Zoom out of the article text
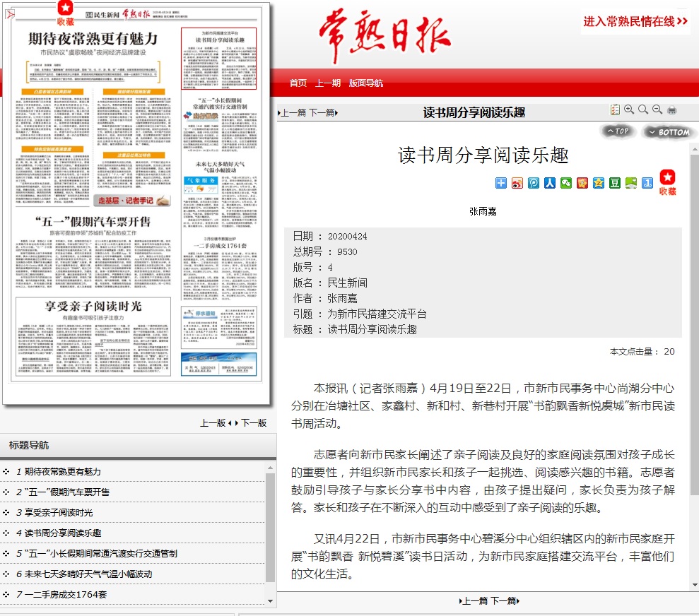The width and height of the screenshot is (699, 616). (x=657, y=109)
